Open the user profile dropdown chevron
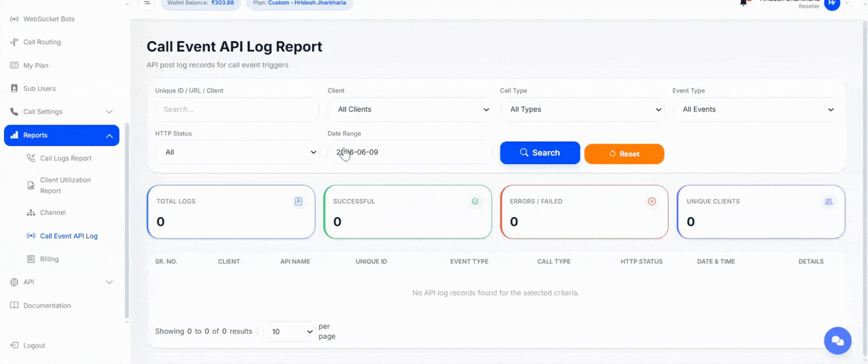The width and height of the screenshot is (868, 364). (847, 3)
